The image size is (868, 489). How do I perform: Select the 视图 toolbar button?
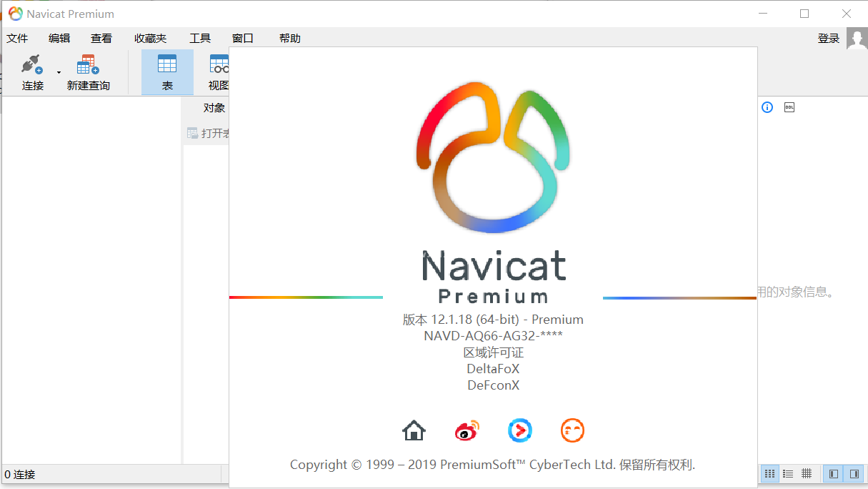(x=219, y=72)
